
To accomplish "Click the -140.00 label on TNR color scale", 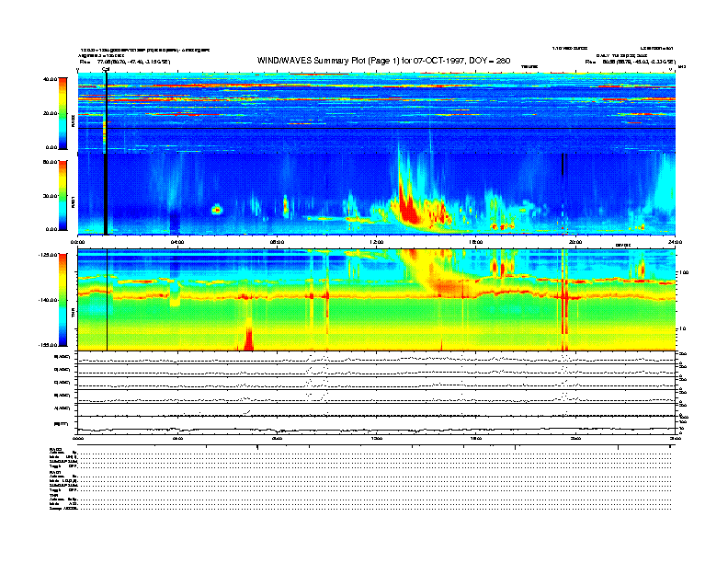I will (x=48, y=300).
